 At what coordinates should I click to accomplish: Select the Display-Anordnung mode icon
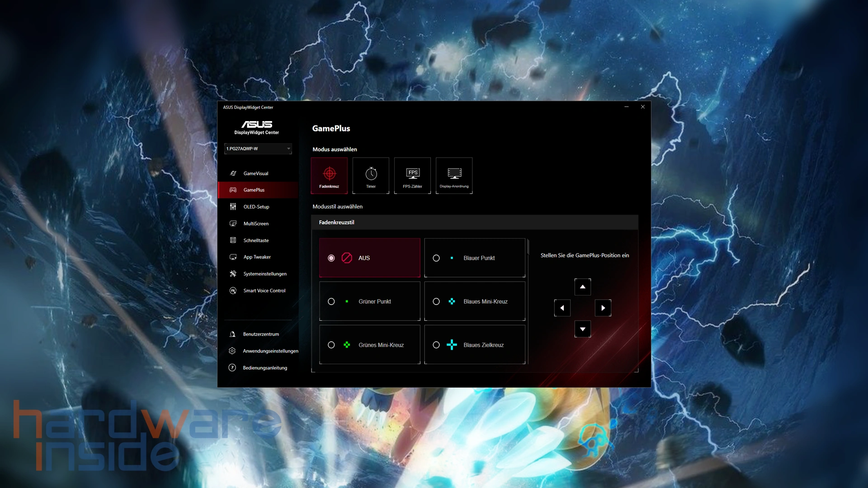[454, 175]
